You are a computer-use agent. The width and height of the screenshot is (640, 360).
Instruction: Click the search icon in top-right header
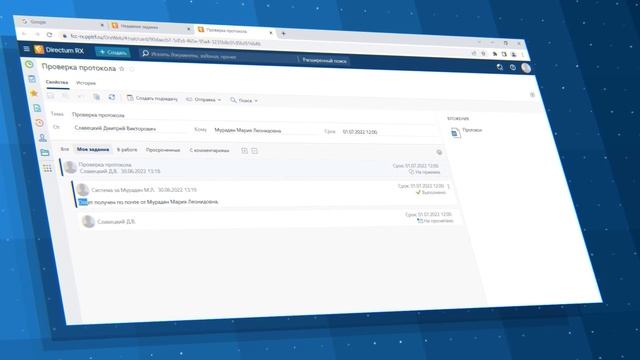tap(500, 67)
